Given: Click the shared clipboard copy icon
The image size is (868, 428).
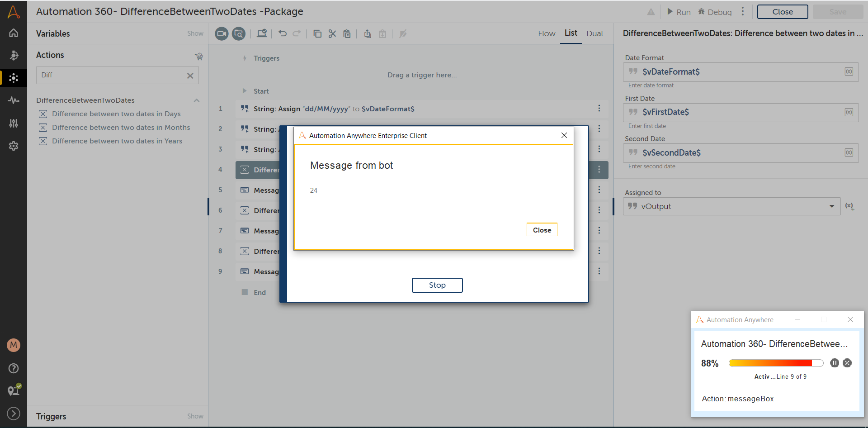Looking at the screenshot, I should point(368,33).
